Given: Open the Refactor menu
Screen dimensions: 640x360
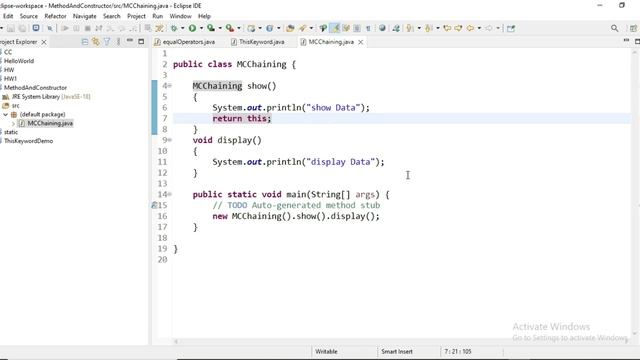Looking at the screenshot, I should click(x=55, y=16).
